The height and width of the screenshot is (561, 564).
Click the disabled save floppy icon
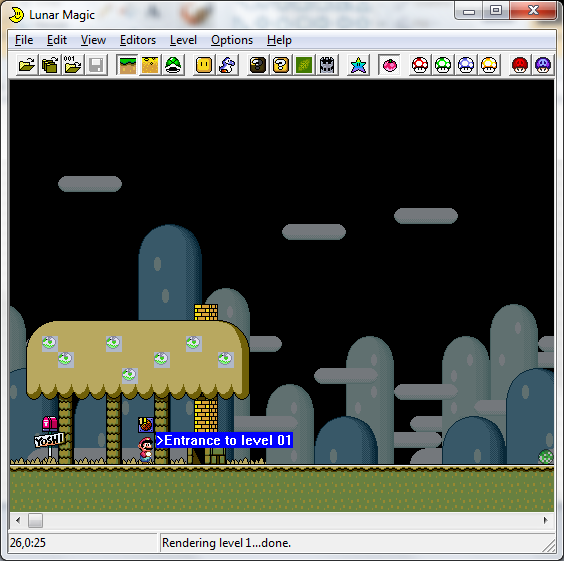pos(96,65)
